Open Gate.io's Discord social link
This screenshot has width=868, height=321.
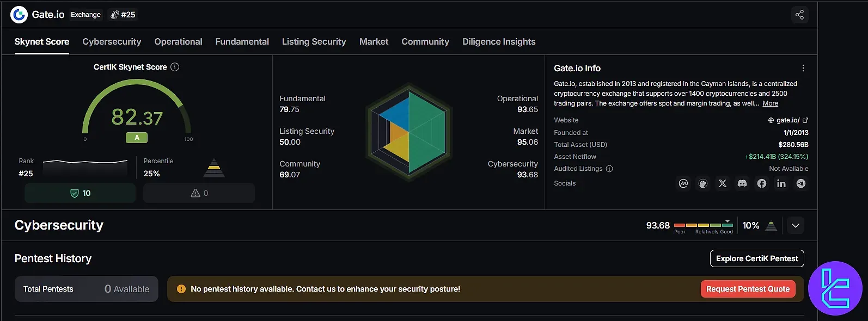coord(742,183)
